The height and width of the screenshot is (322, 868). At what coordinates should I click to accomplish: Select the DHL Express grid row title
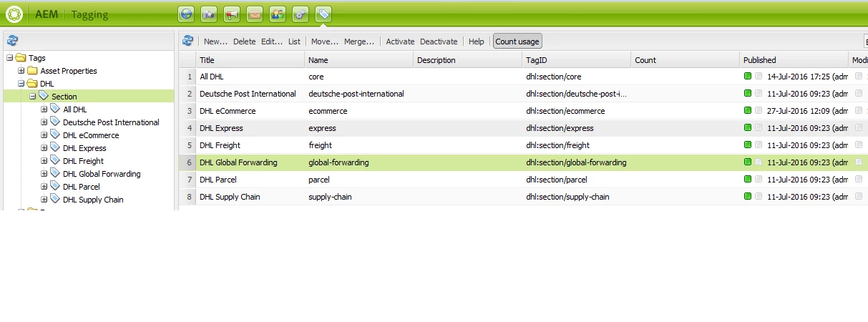[221, 128]
